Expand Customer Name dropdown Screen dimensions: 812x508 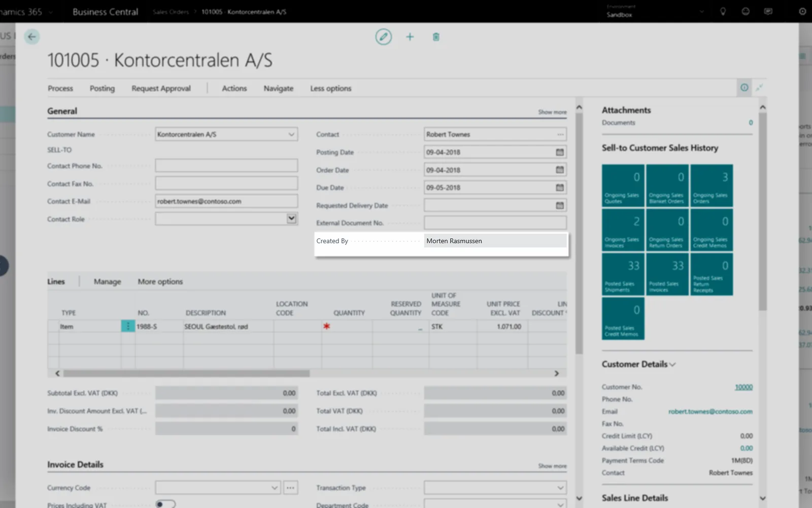291,134
